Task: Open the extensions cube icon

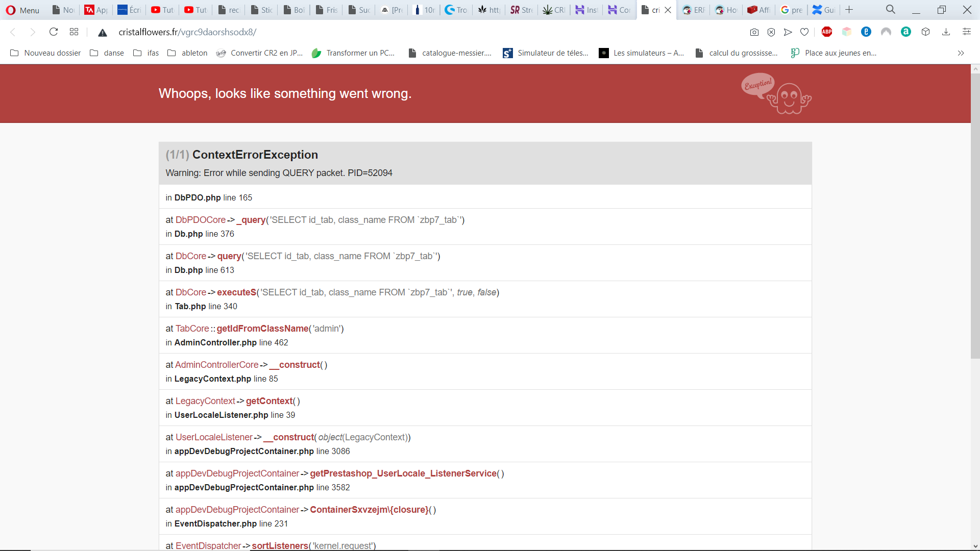Action: coord(925,32)
